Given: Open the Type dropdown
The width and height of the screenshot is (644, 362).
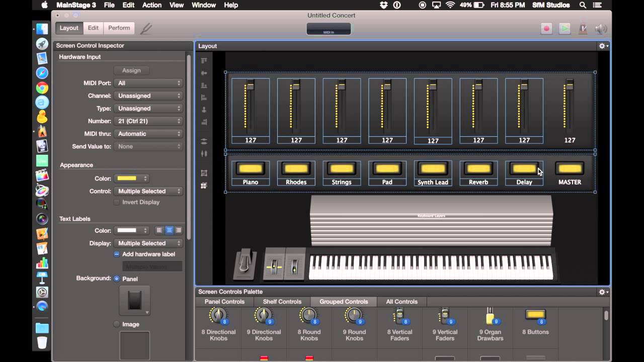Looking at the screenshot, I should (x=148, y=108).
